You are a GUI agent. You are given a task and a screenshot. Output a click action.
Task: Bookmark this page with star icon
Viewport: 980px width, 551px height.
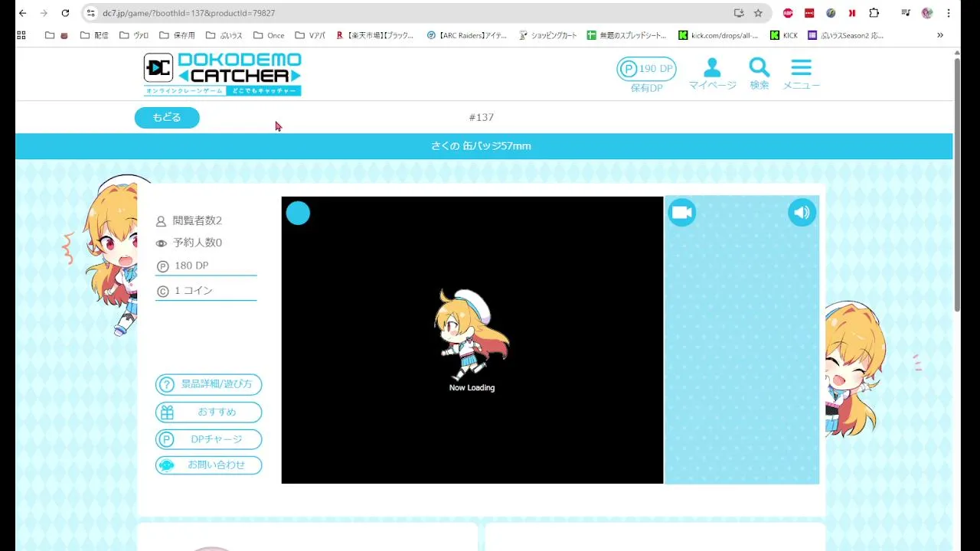[758, 13]
